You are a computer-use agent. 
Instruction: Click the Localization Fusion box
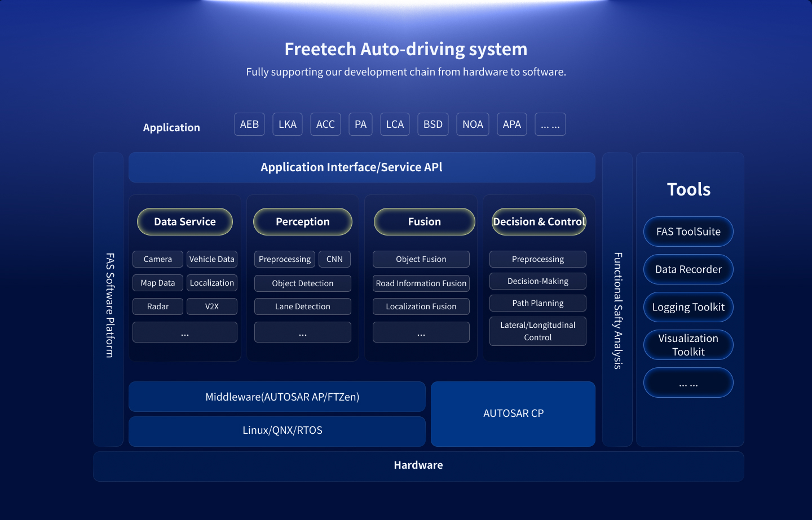[421, 306]
